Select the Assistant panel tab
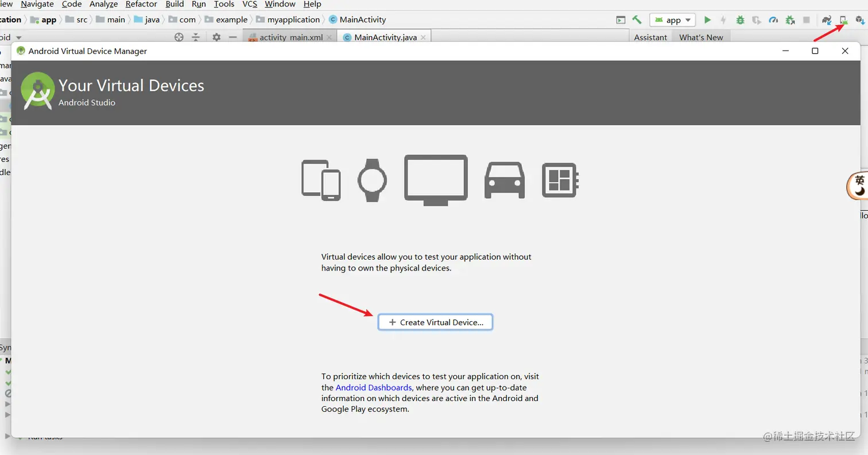Image resolution: width=868 pixels, height=455 pixels. [x=650, y=37]
